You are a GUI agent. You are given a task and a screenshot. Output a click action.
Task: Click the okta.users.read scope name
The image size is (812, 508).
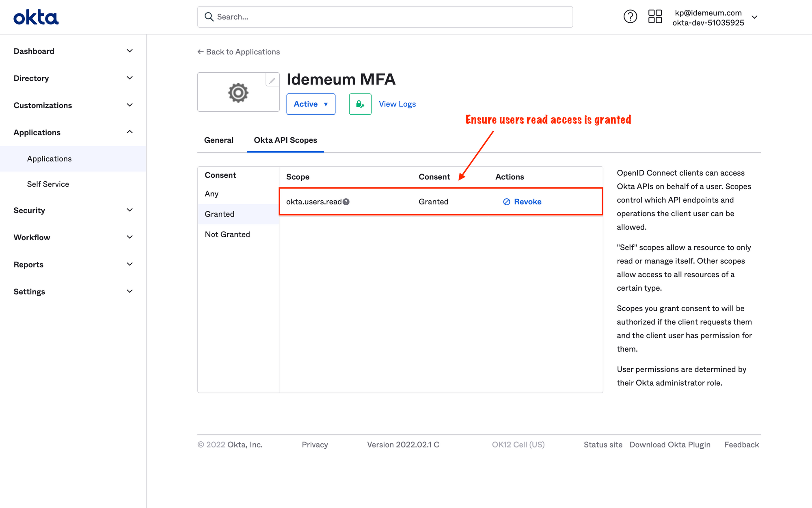click(314, 202)
